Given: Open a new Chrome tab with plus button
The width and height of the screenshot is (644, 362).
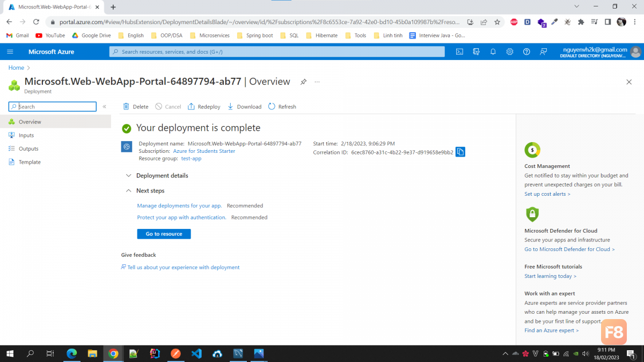Looking at the screenshot, I should tap(113, 7).
